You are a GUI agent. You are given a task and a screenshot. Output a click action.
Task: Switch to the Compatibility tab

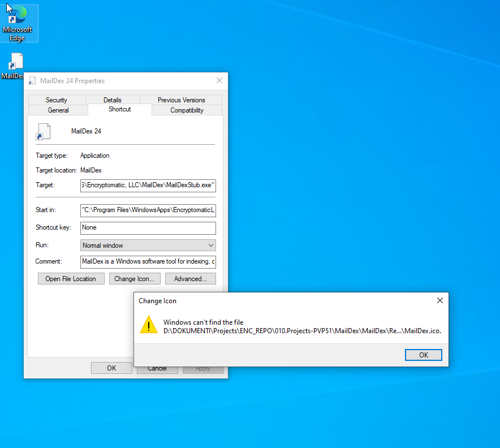[x=187, y=110]
